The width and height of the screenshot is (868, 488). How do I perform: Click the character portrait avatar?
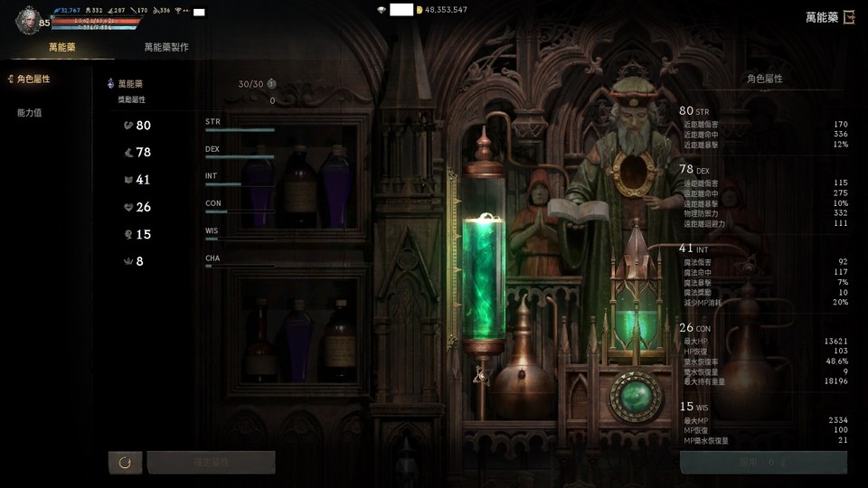click(28, 18)
